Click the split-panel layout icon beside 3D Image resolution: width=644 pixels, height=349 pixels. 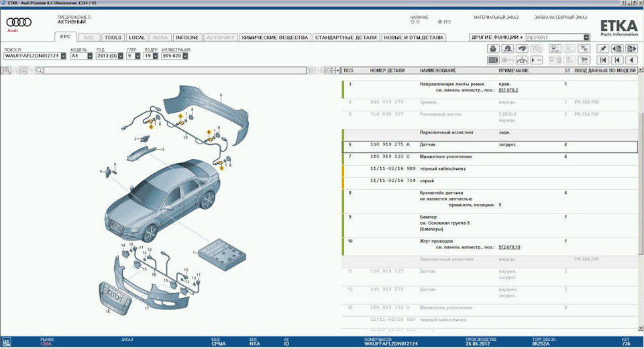328,70
